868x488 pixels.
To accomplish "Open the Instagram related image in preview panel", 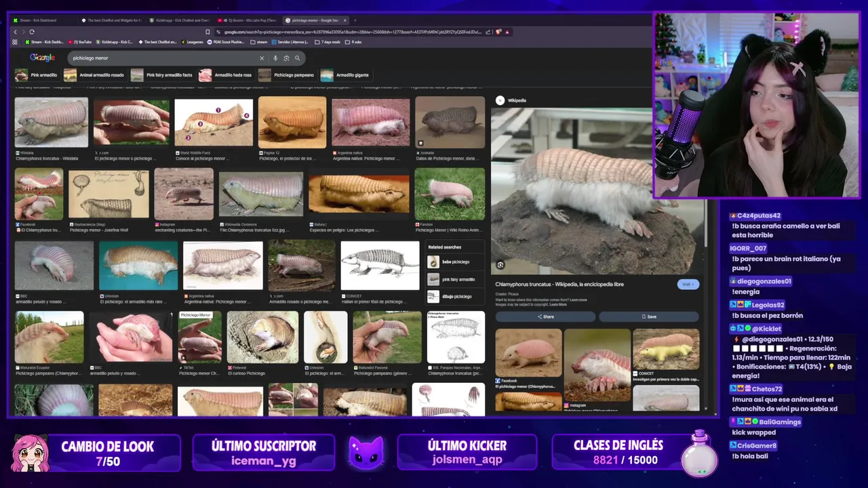I will pyautogui.click(x=597, y=365).
